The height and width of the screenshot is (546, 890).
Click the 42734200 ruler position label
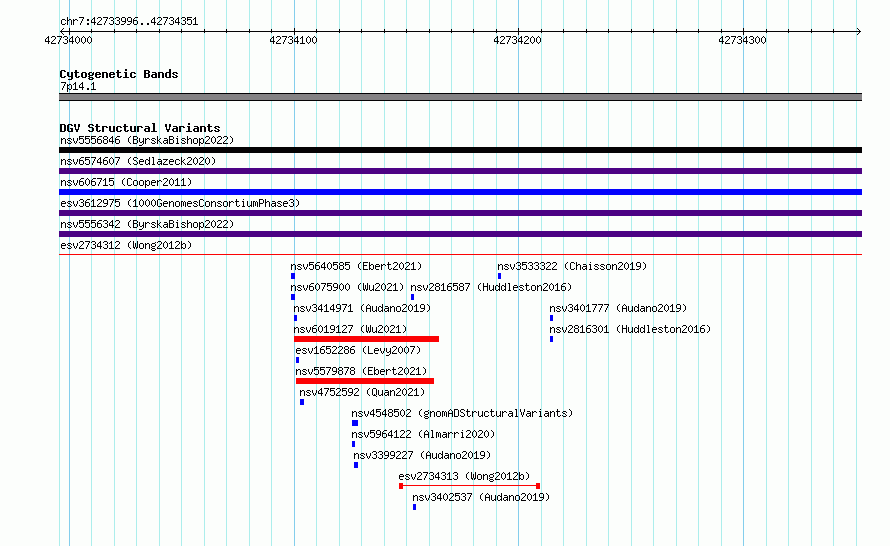(x=518, y=40)
